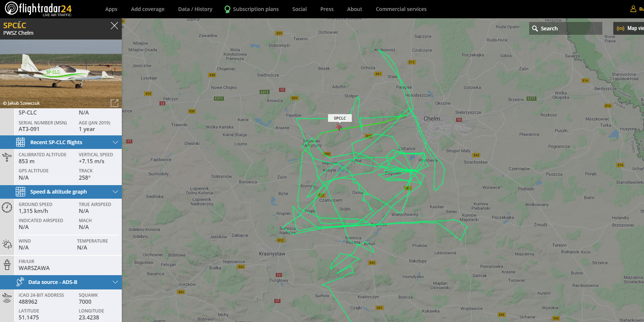Click the Map view radio signal icon
The image size is (644, 322).
click(x=621, y=28)
